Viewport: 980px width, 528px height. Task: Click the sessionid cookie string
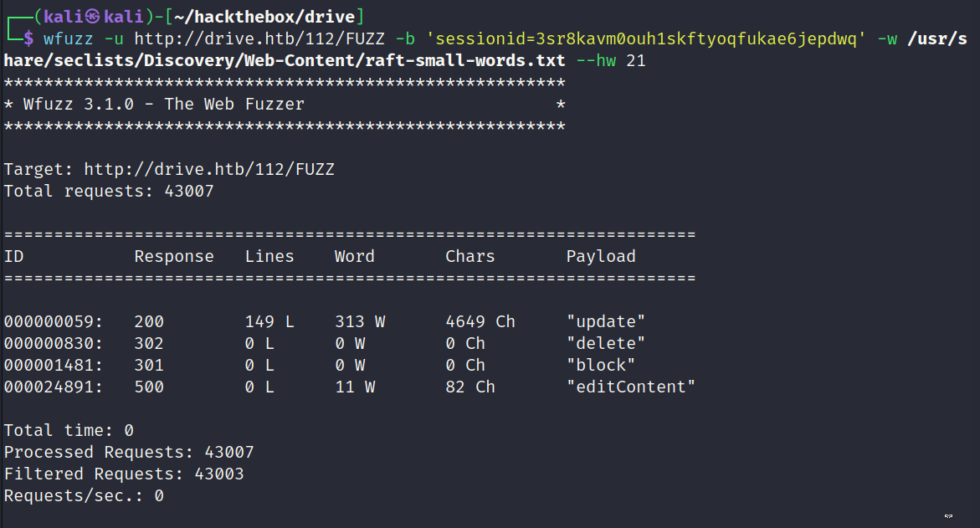coord(645,38)
